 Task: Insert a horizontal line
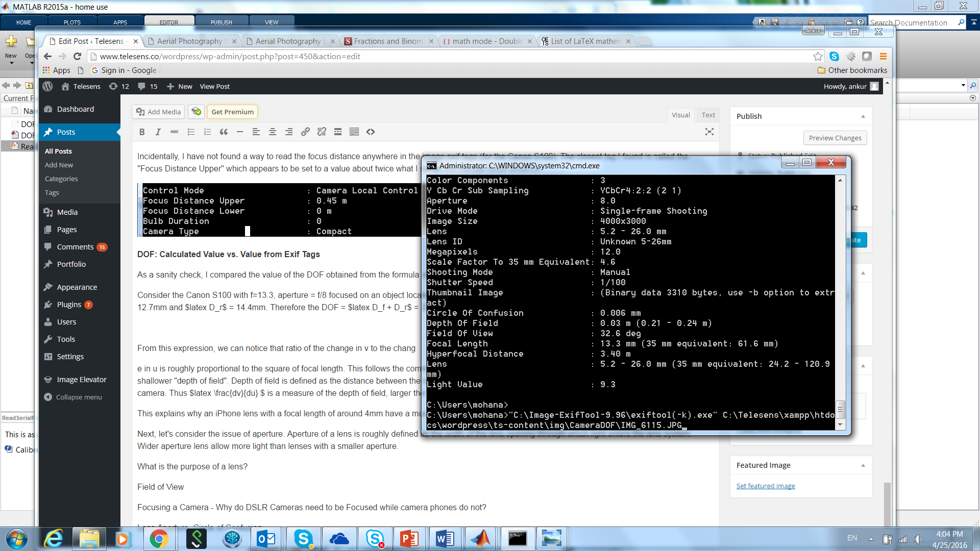240,132
